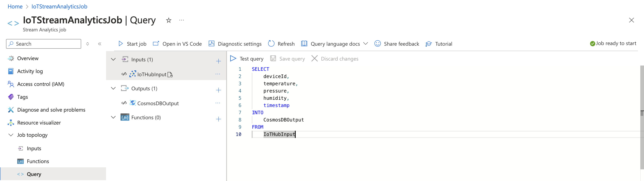Click deviceId in query line 2

275,76
